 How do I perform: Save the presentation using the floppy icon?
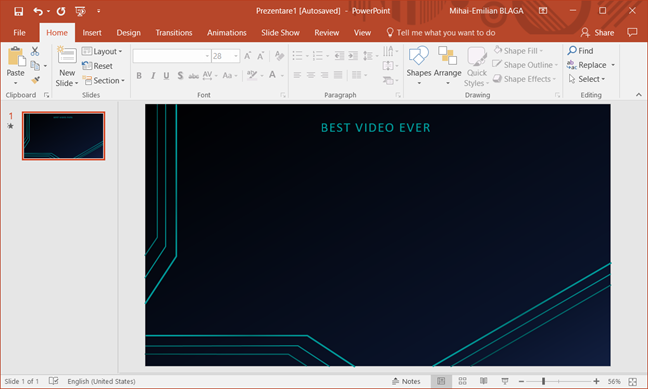click(x=19, y=11)
